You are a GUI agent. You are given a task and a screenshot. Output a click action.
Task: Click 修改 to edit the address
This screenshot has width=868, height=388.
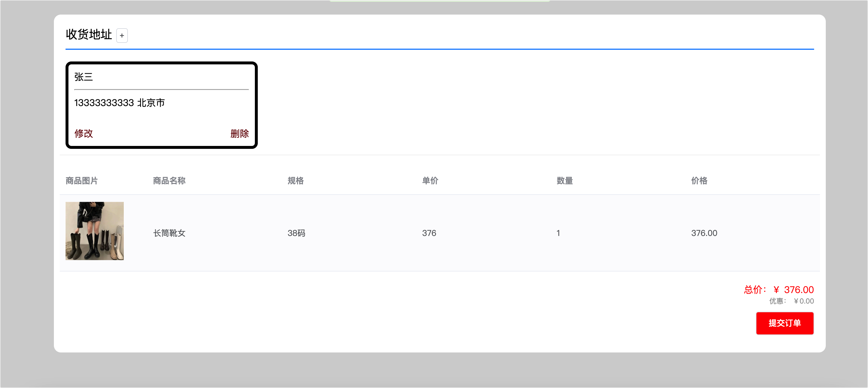pos(84,133)
